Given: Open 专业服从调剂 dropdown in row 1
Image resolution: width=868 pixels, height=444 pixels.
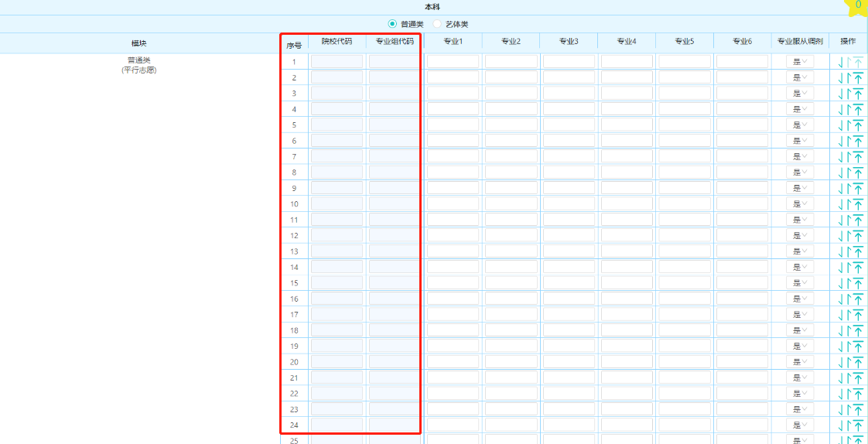Looking at the screenshot, I should 800,62.
